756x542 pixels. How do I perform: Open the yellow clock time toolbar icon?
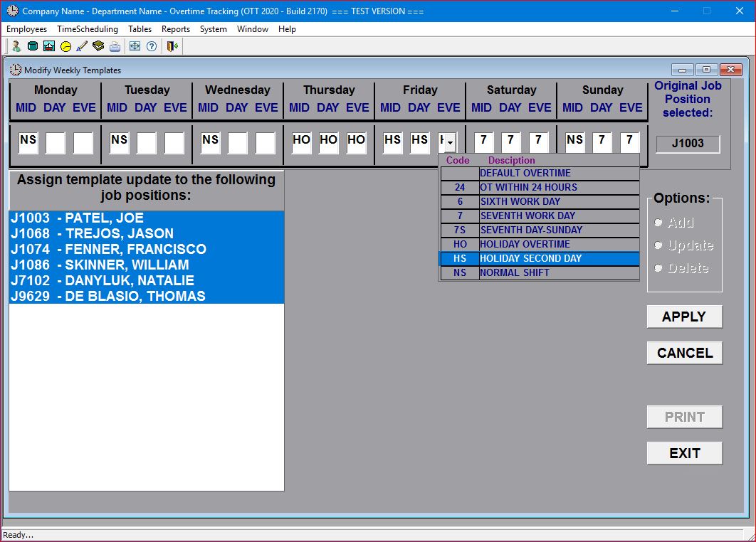pyautogui.click(x=65, y=46)
